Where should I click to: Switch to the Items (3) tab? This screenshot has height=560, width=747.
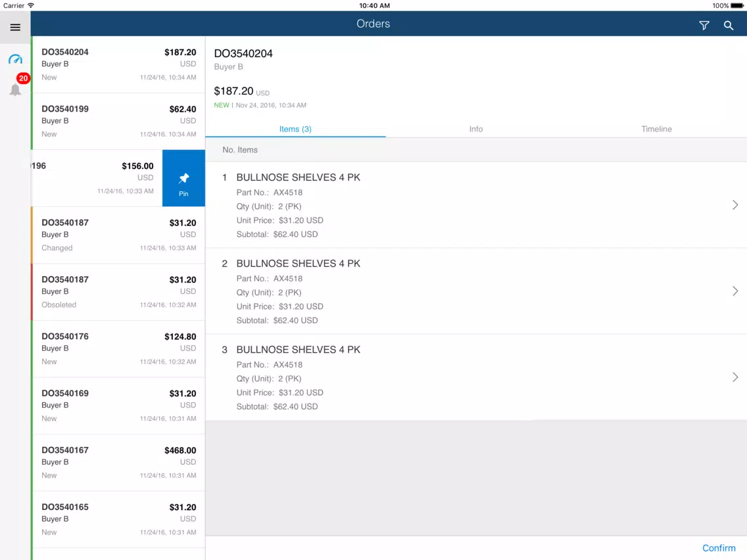295,129
